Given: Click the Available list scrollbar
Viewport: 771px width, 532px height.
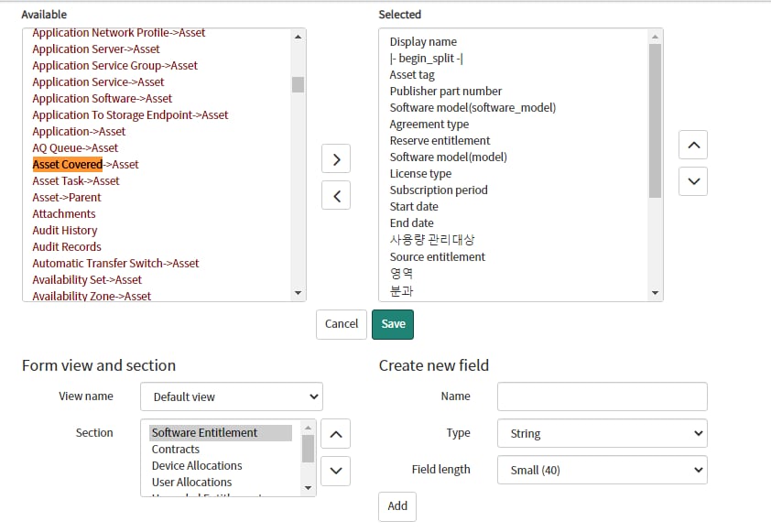Looking at the screenshot, I should 298,84.
